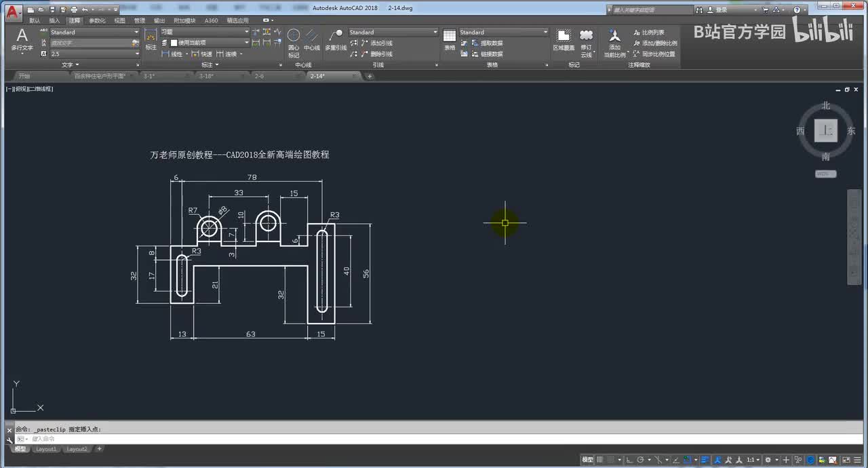Screen dimensions: 868x468
Task: Switch to the 插入 ribbon tab
Action: (54, 20)
